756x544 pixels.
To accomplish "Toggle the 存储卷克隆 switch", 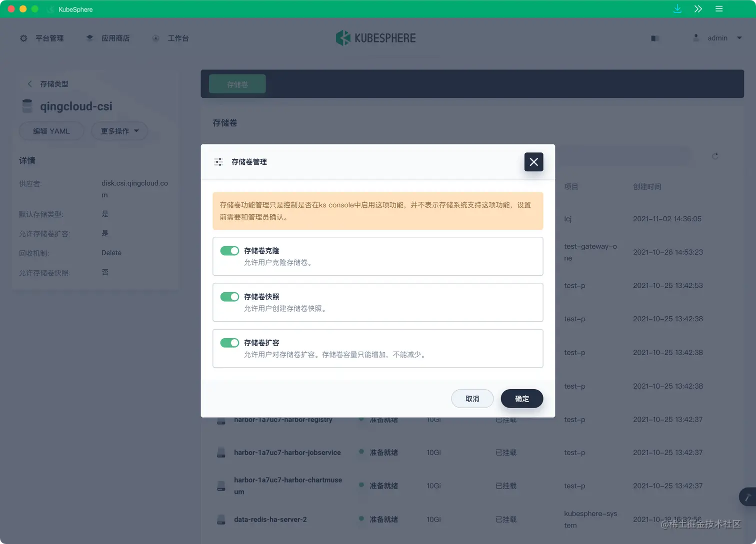I will pyautogui.click(x=229, y=251).
